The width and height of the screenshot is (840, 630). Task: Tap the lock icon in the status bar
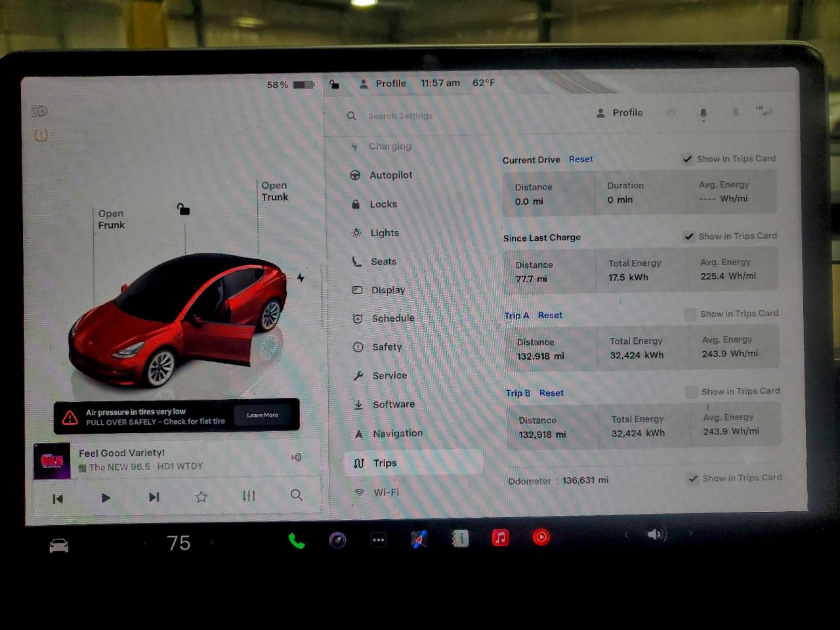tap(334, 84)
